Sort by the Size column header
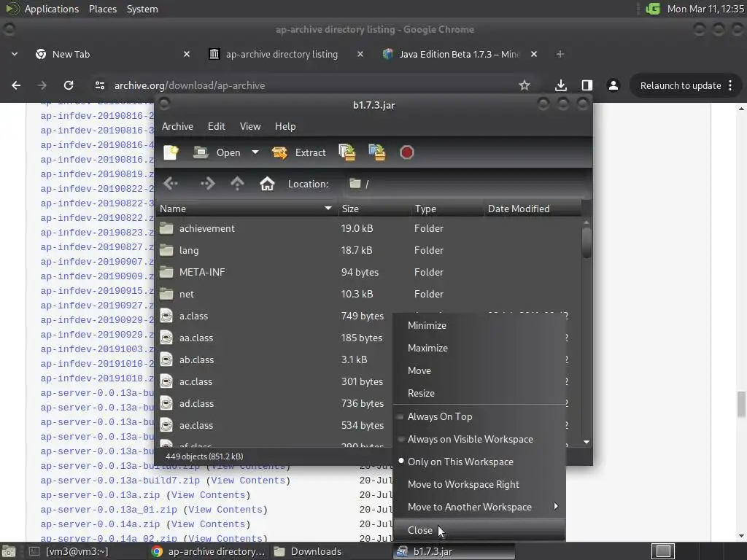The width and height of the screenshot is (747, 560). pyautogui.click(x=374, y=209)
